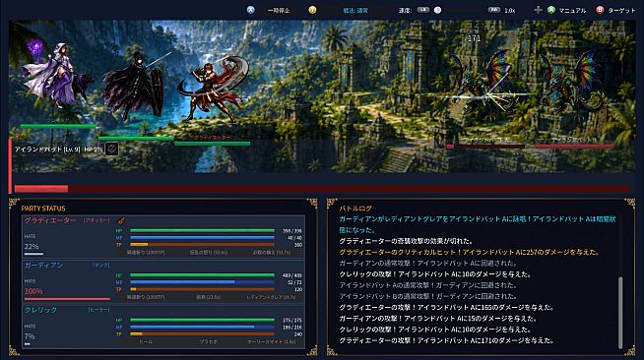Click クレリック's blue MP bar
This screenshot has height=360, width=644.
click(202, 327)
